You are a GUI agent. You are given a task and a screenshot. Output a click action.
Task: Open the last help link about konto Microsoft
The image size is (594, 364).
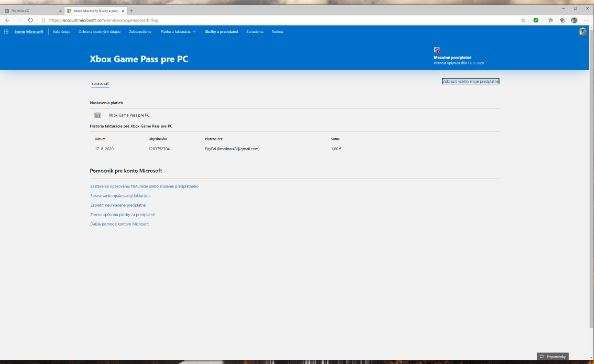coord(119,224)
